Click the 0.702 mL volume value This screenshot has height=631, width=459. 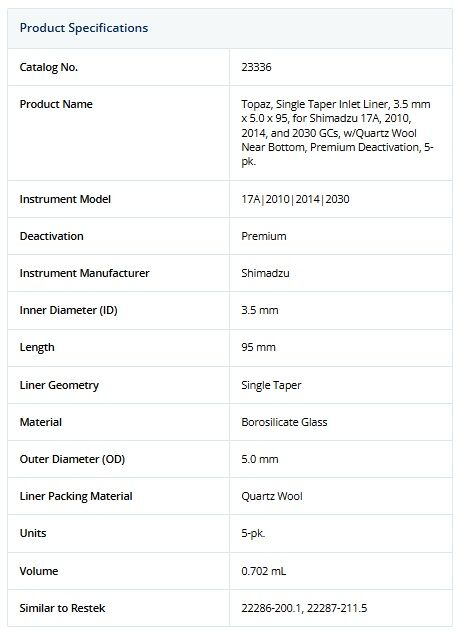(263, 571)
